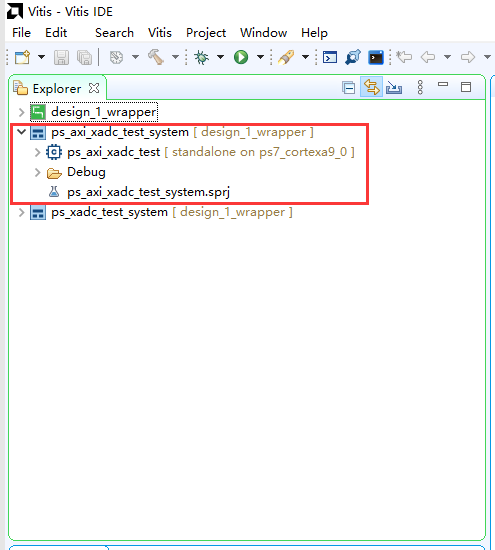Close the Explorer tab
The height and width of the screenshot is (550, 495).
pos(94,88)
